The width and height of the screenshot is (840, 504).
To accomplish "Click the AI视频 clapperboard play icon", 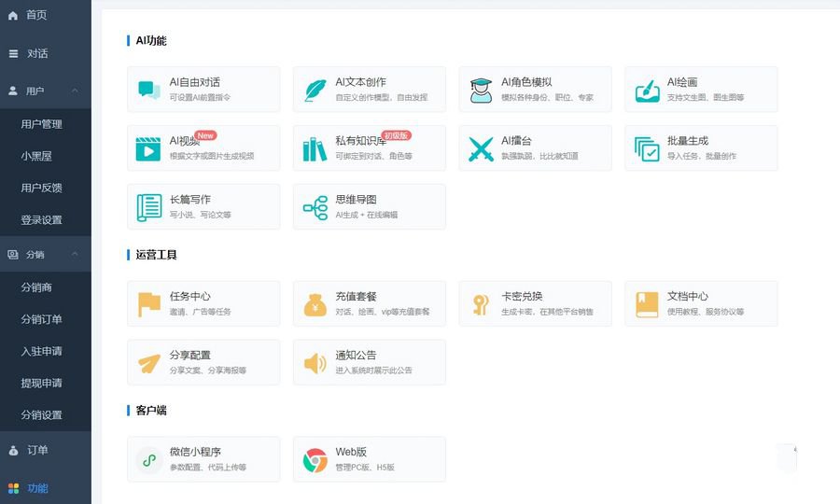I will coord(148,148).
